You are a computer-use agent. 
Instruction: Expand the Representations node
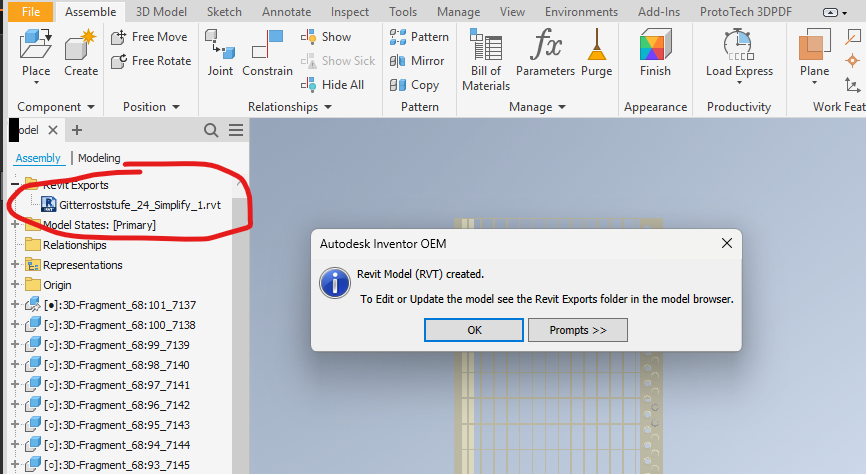point(15,264)
